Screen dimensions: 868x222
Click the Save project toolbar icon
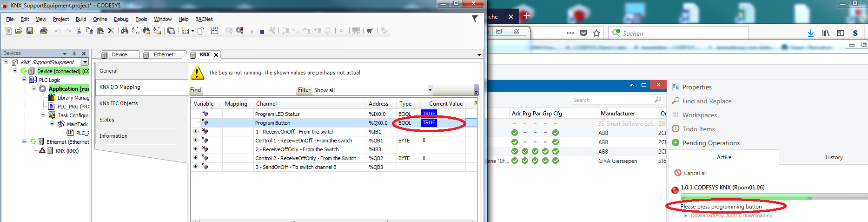tap(30, 31)
